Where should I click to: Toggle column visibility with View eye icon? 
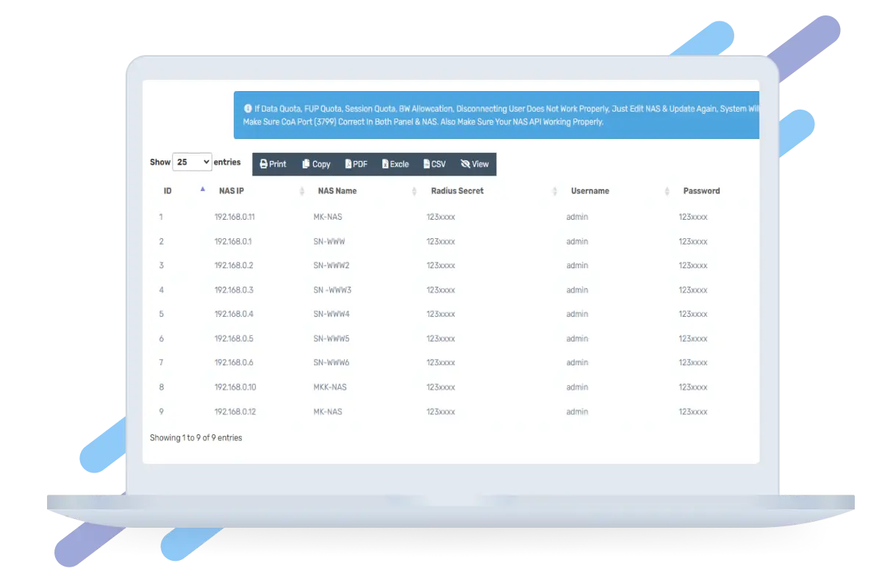point(465,164)
